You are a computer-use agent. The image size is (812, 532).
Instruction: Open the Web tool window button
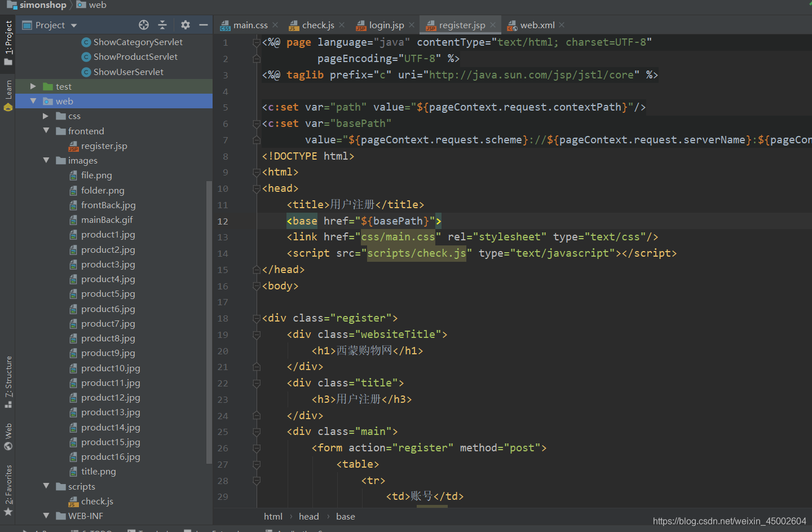(8, 437)
